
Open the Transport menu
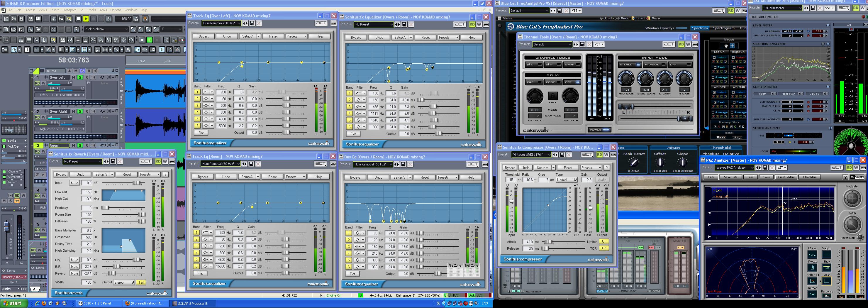tap(69, 10)
